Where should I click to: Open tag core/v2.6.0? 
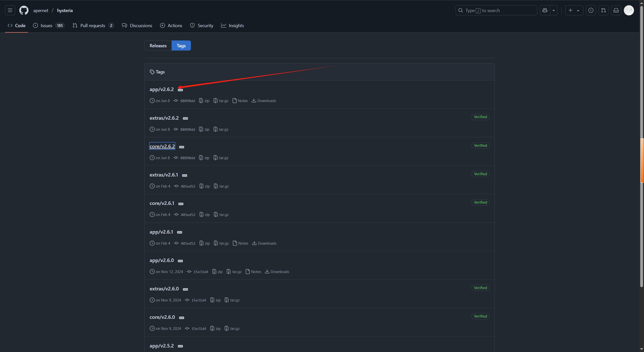162,317
